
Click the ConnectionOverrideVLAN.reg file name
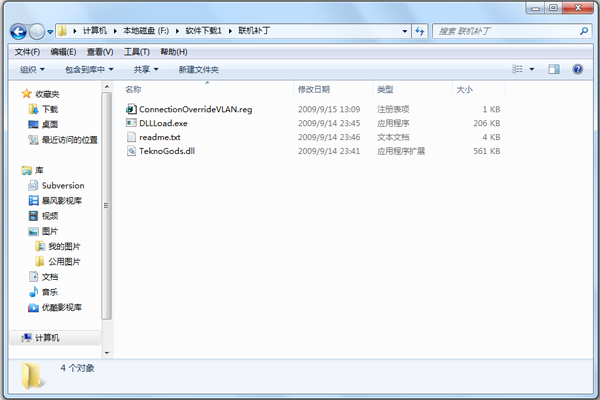click(x=196, y=109)
